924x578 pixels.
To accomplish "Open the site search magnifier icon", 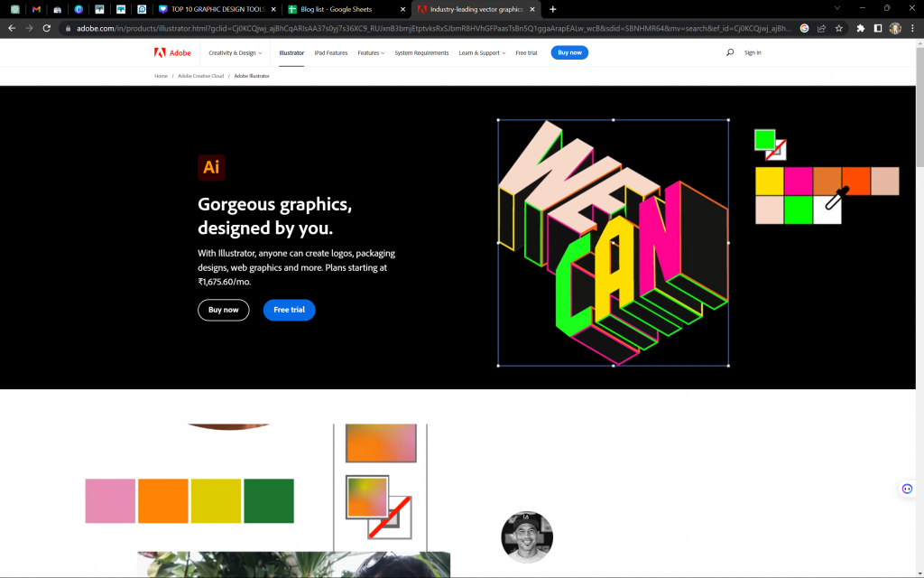I will [730, 52].
